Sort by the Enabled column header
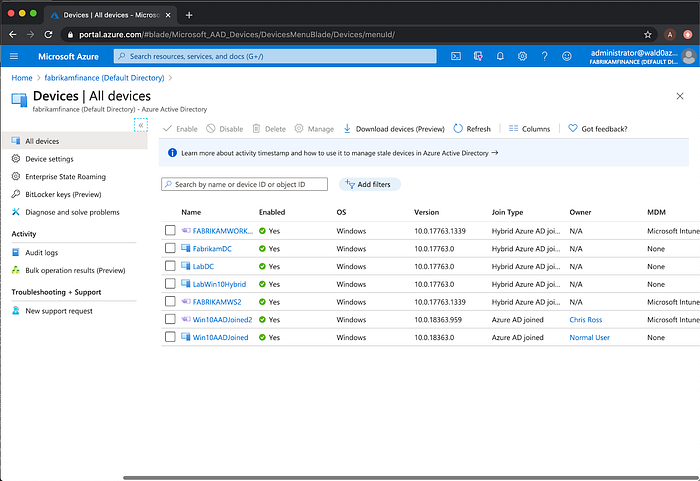Screen dimensions: 700x481 point(272,213)
